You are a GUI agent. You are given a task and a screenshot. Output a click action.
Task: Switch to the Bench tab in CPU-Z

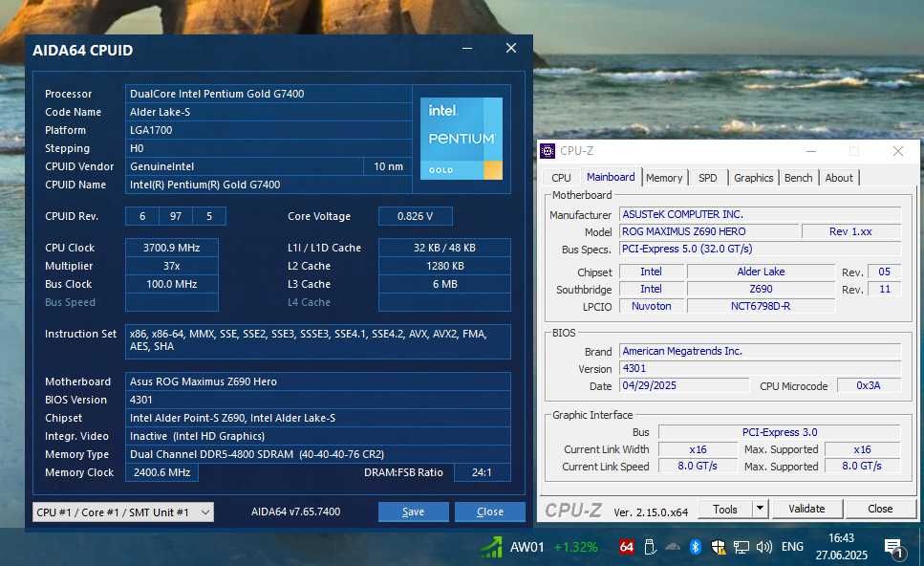click(799, 178)
